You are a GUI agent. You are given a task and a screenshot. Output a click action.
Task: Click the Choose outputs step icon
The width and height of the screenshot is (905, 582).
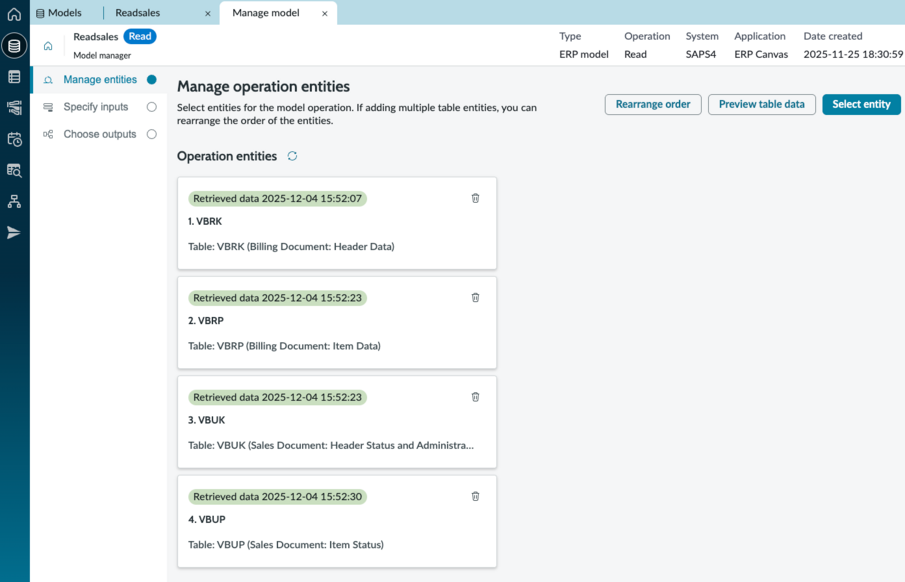48,134
